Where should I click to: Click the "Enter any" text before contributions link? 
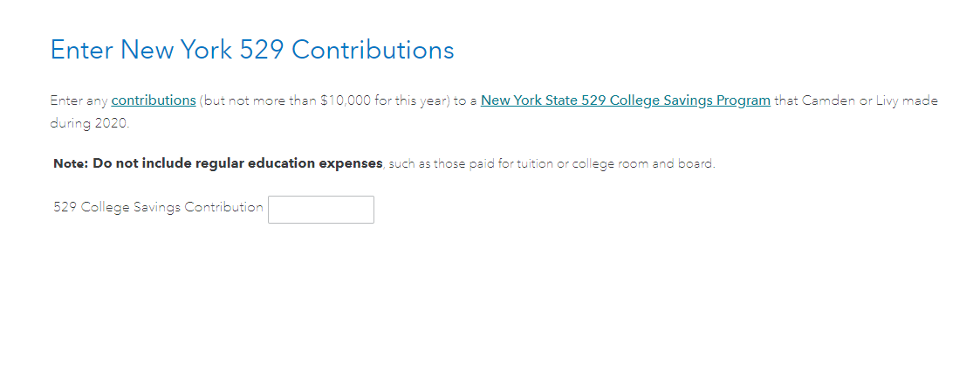[79, 100]
